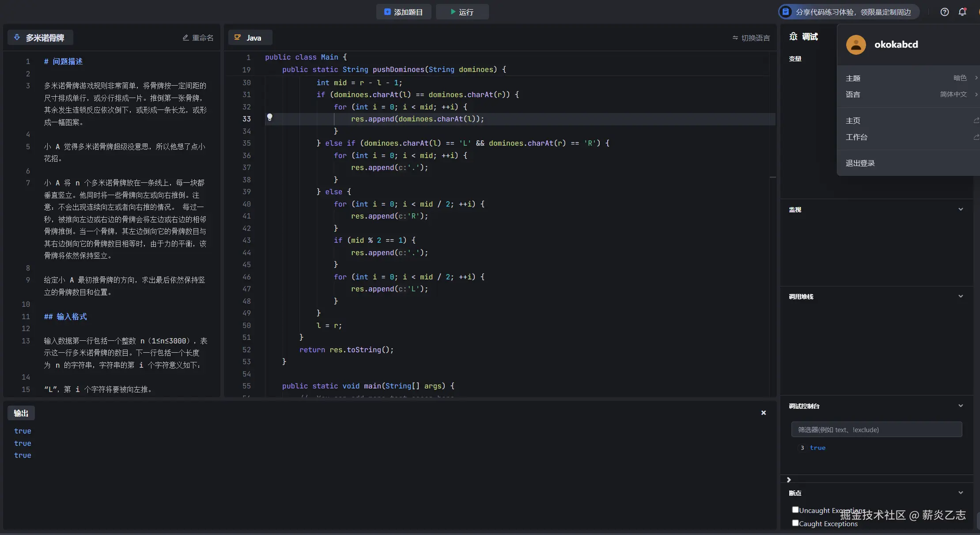
Task: Select 退出登录 from user menu
Action: pyautogui.click(x=860, y=163)
